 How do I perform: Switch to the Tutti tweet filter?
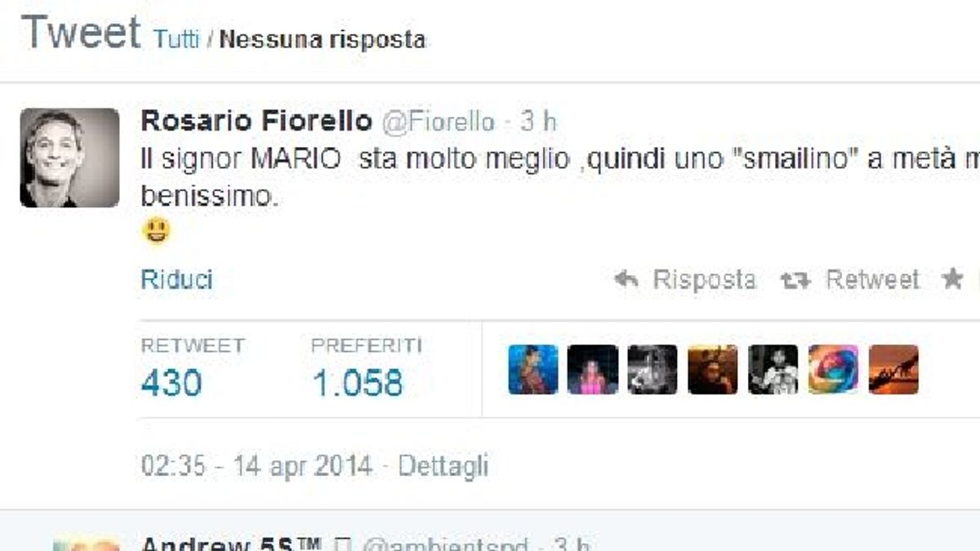coord(176,39)
